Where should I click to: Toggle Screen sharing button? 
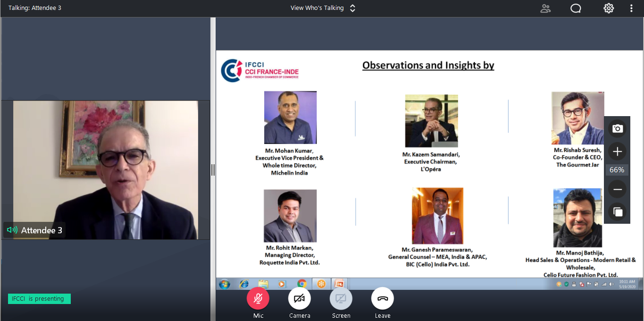tap(341, 298)
